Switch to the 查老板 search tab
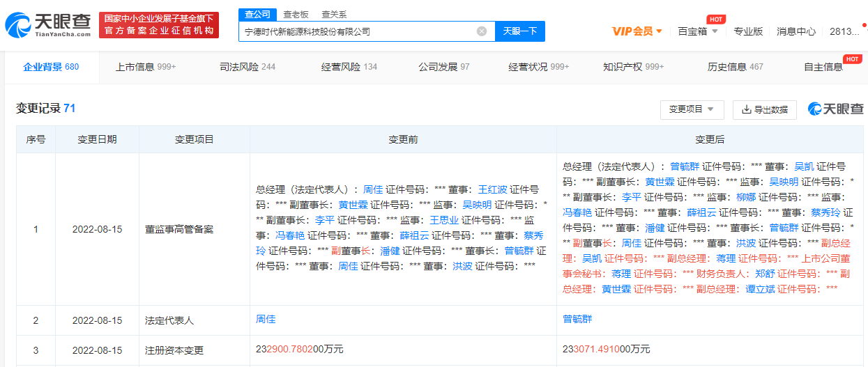868x367 pixels. [x=296, y=14]
